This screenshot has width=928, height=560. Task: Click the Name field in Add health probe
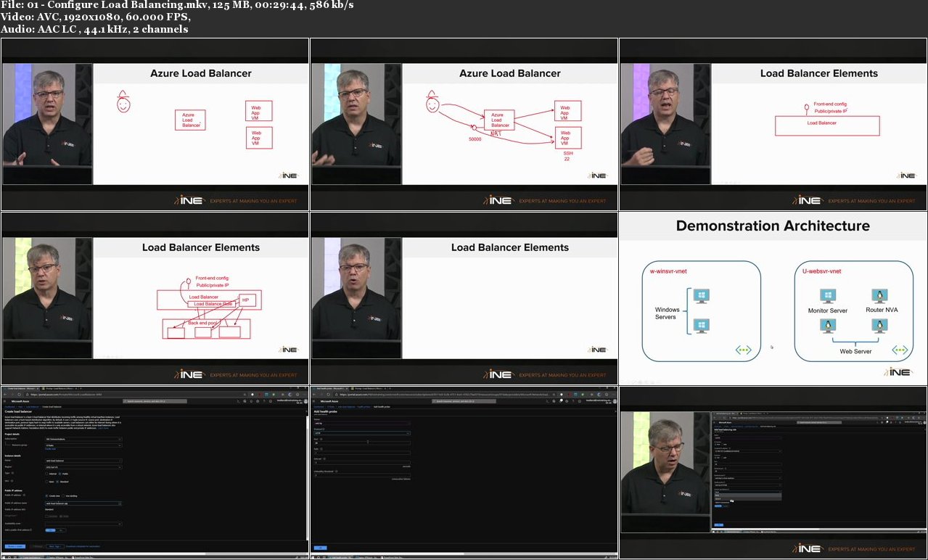[362, 423]
